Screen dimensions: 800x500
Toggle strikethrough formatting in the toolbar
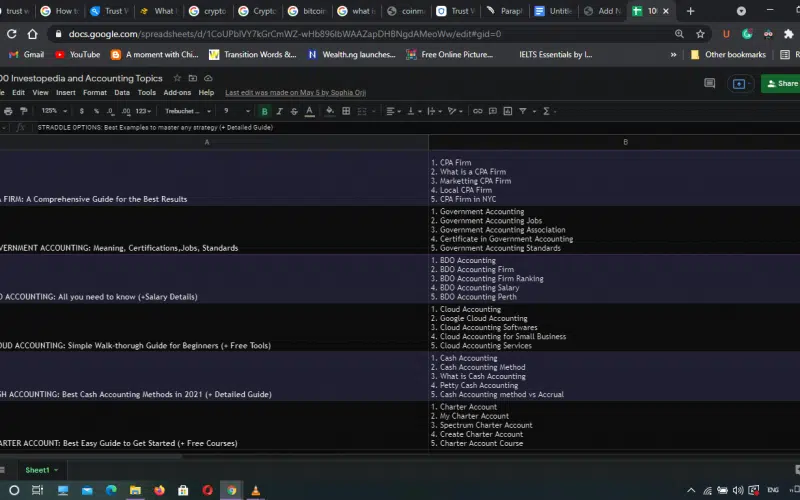click(292, 111)
